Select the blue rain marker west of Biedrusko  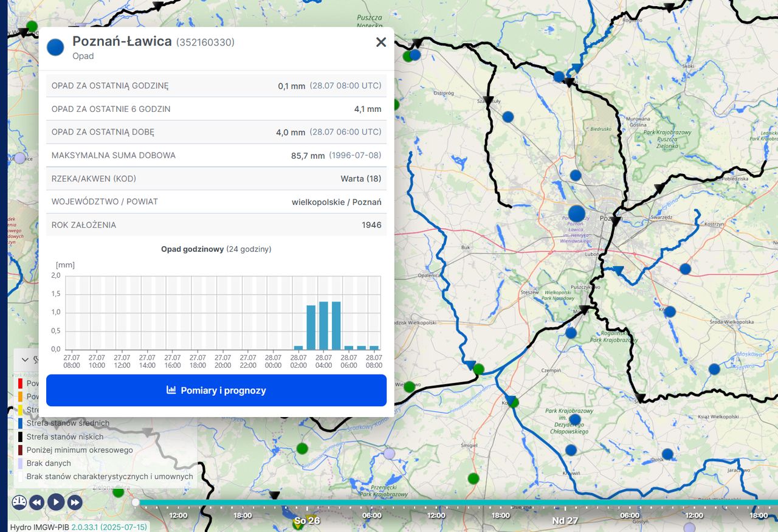[x=576, y=175]
